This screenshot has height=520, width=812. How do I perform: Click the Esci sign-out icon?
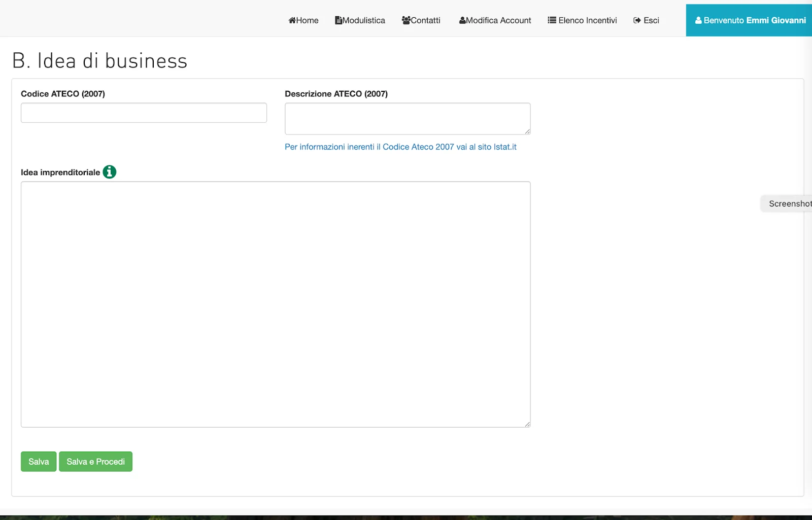(x=637, y=20)
